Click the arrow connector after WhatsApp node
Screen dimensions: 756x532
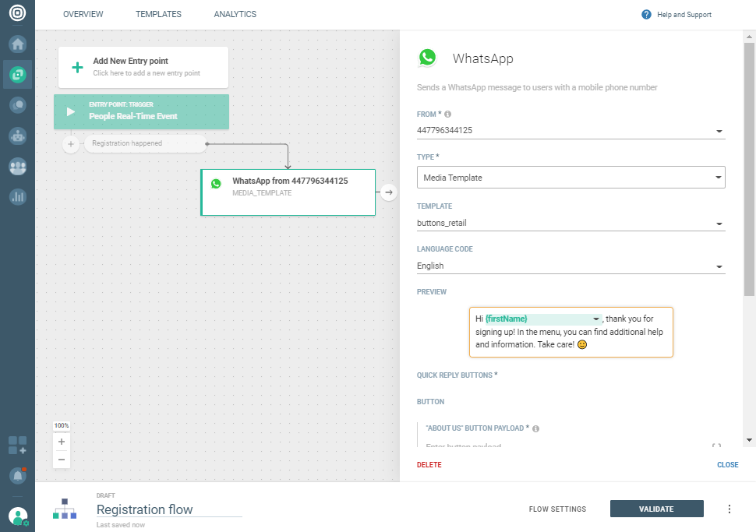[390, 192]
